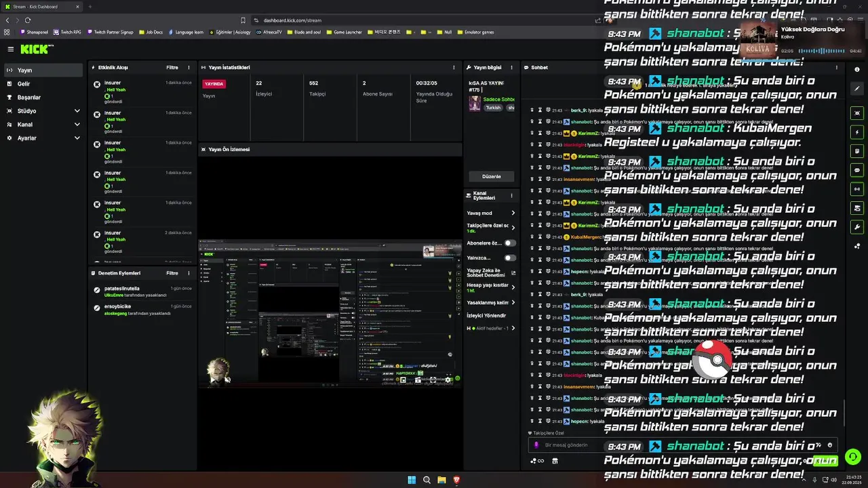Click patateslinutella in Denetim Eylemleri
The height and width of the screenshot is (488, 868).
[122, 288]
